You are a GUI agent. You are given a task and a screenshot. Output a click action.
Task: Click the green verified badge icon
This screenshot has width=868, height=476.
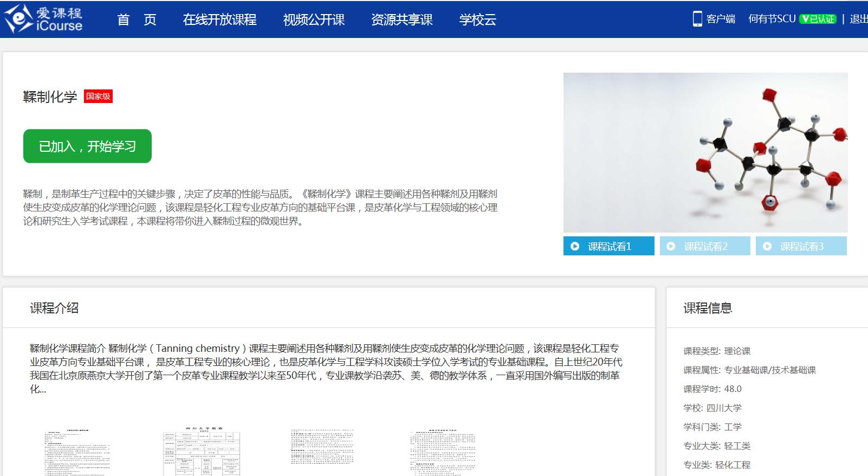[818, 19]
